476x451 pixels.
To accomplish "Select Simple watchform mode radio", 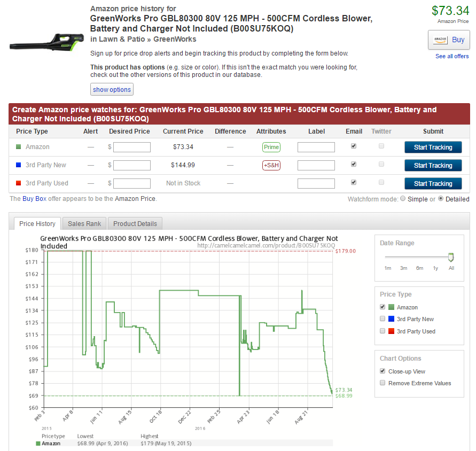I will click(x=403, y=199).
